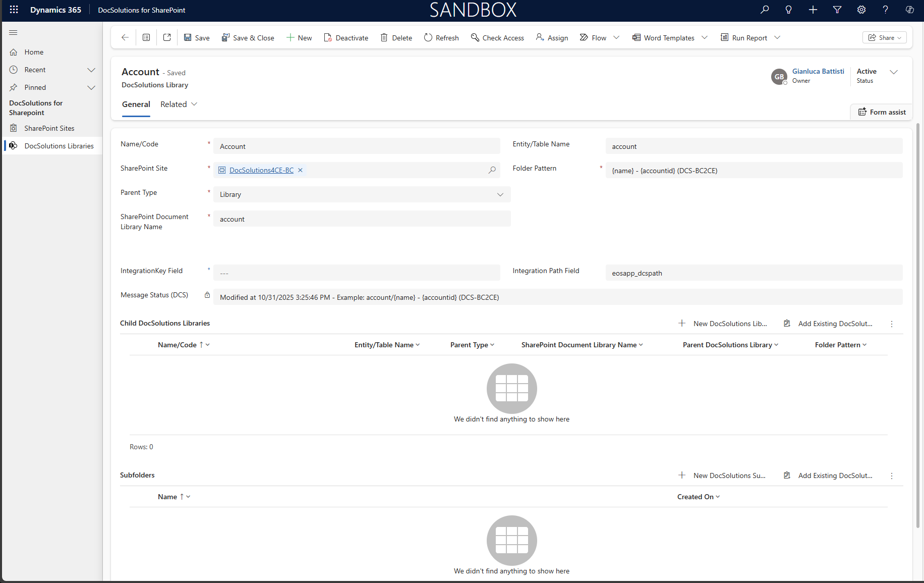This screenshot has width=924, height=583.
Task: Open the settings gear icon
Action: pyautogui.click(x=861, y=10)
